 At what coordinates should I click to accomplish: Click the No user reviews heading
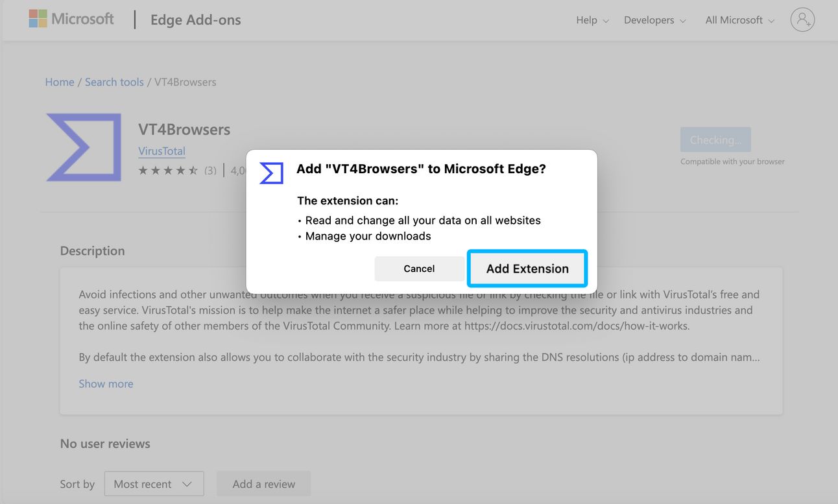tap(105, 444)
